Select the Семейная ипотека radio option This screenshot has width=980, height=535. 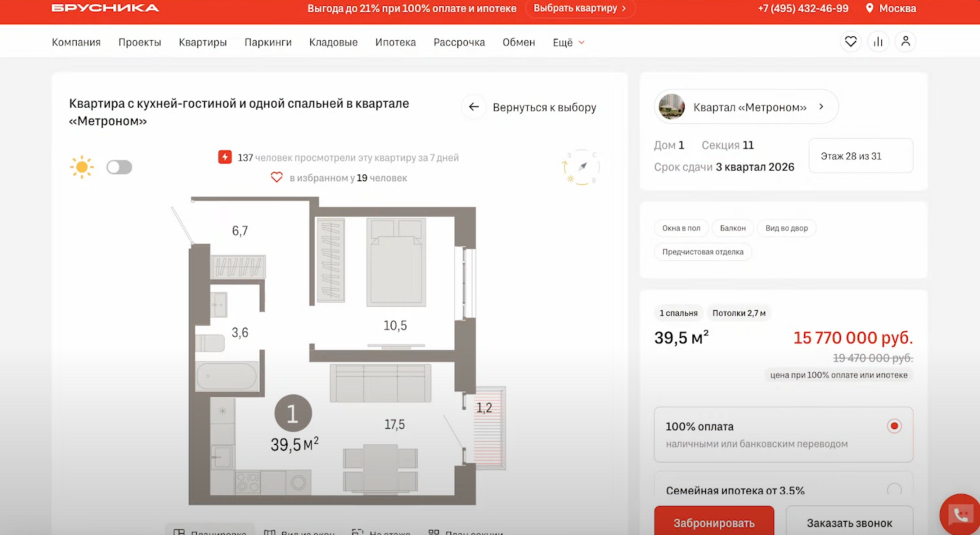tap(894, 490)
